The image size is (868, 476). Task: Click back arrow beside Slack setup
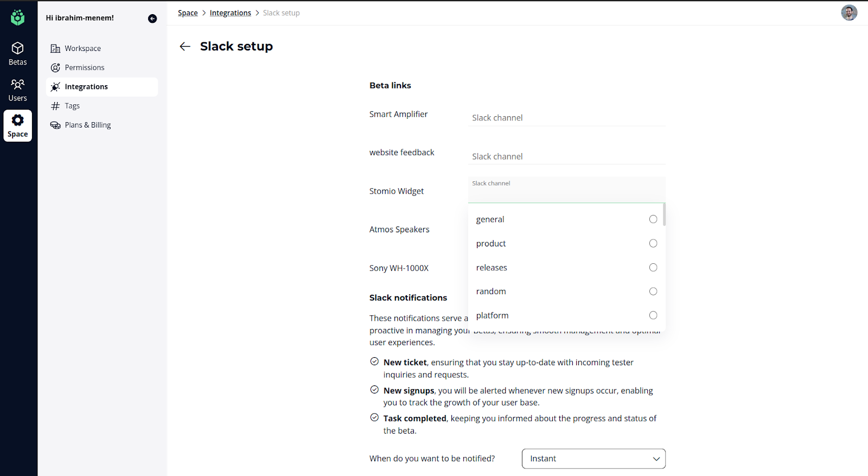point(185,47)
